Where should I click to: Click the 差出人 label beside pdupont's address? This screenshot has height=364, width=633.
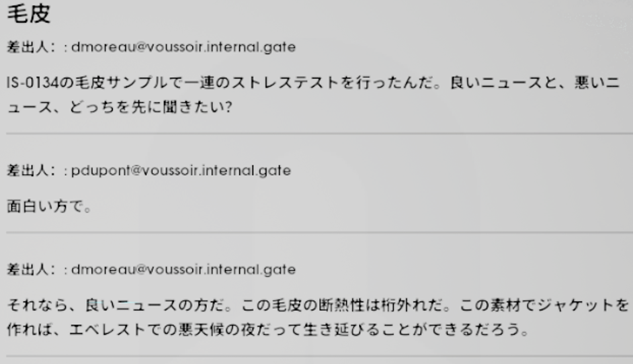(x=28, y=171)
